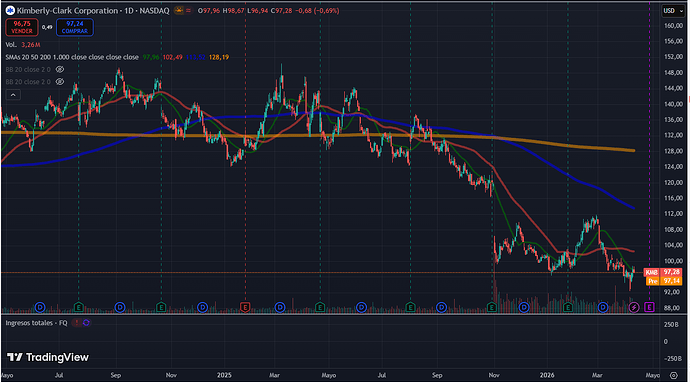
Task: Click red SMA value 102,49
Action: (x=172, y=57)
